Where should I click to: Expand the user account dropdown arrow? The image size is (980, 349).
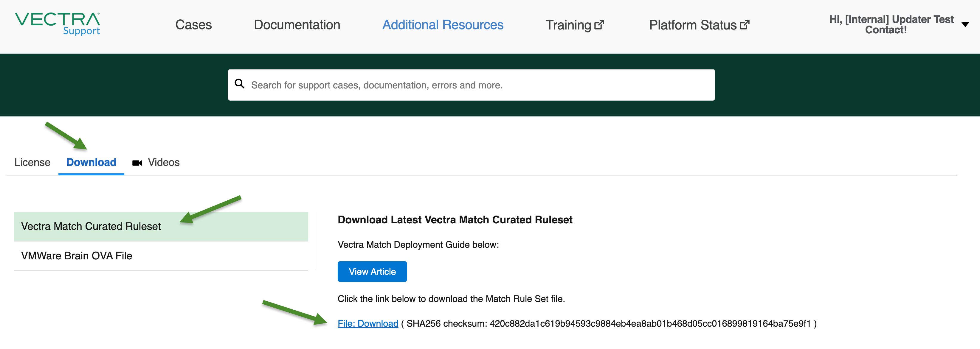(x=965, y=25)
